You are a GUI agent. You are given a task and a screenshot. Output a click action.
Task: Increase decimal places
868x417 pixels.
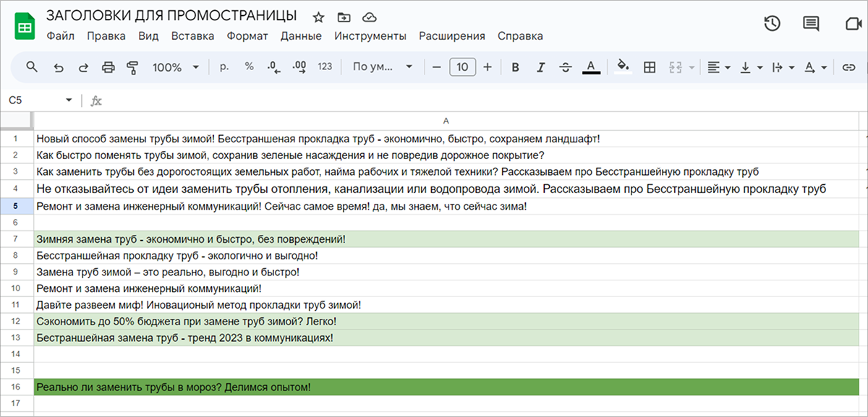pyautogui.click(x=299, y=67)
